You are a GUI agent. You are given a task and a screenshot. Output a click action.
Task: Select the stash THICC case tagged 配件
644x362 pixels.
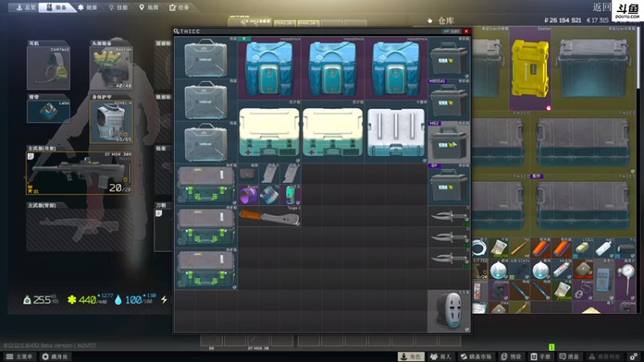coord(583,205)
